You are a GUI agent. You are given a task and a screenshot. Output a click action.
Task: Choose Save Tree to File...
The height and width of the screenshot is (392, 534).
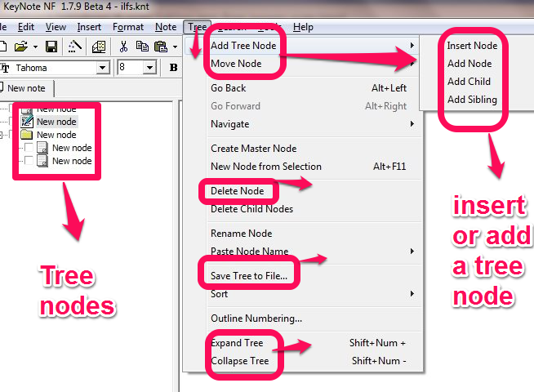tap(303, 276)
